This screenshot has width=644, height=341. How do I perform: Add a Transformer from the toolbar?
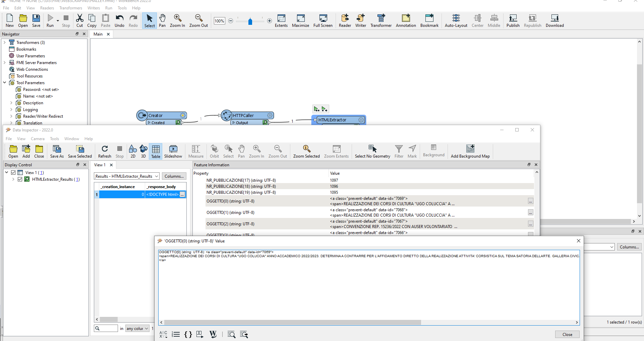pos(381,21)
